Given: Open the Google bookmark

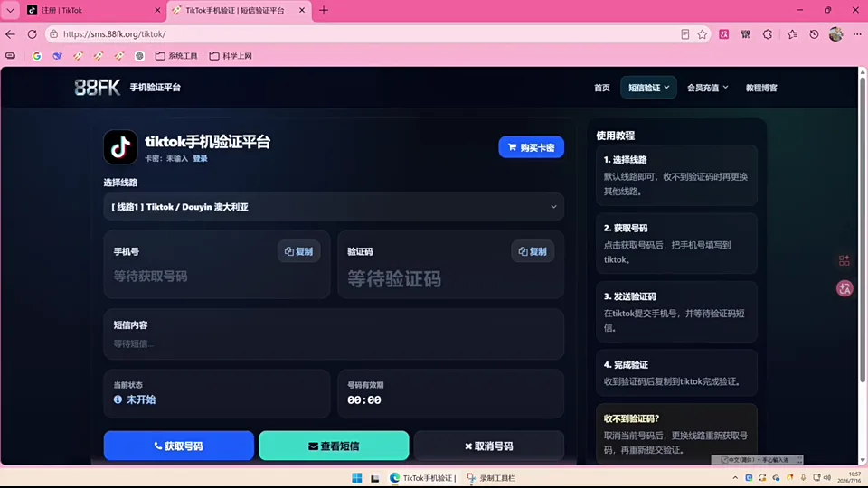Looking at the screenshot, I should 36,56.
